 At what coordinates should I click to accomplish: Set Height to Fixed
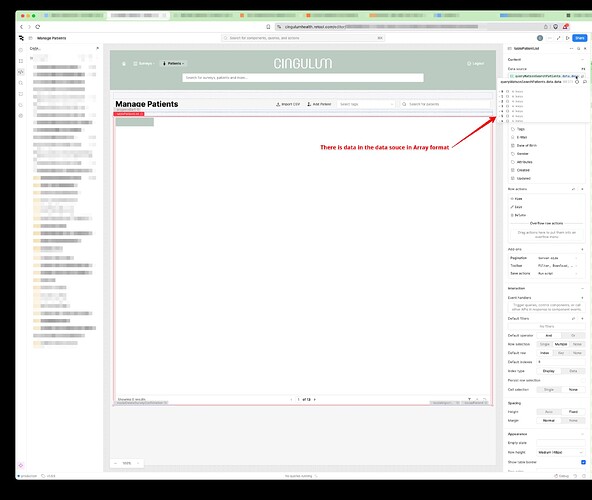[x=573, y=412]
